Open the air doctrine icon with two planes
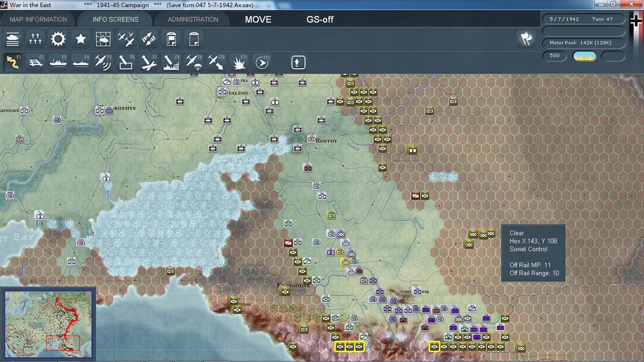This screenshot has height=362, width=644. [126, 39]
